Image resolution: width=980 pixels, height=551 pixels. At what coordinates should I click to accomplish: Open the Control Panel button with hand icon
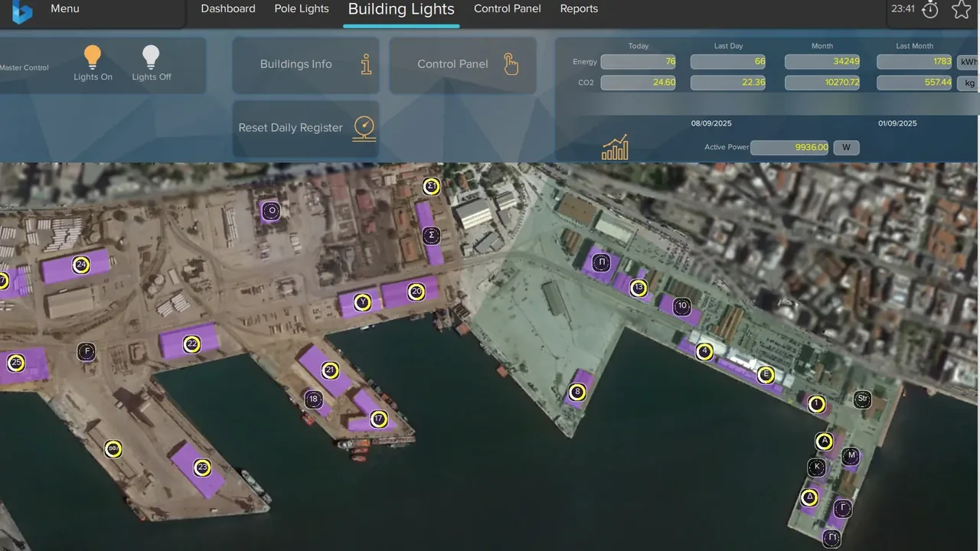[462, 65]
